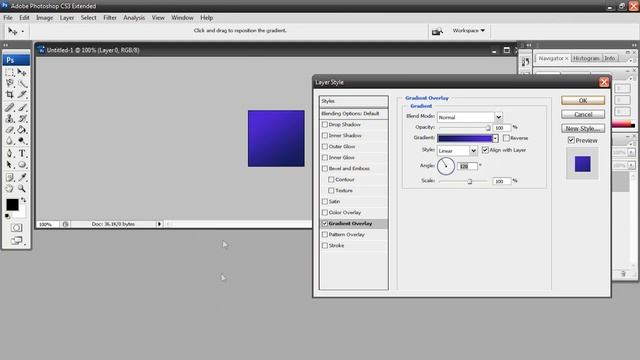Select the Eyedropper tool
Image resolution: width=640 pixels, height=360 pixels.
[x=22, y=177]
